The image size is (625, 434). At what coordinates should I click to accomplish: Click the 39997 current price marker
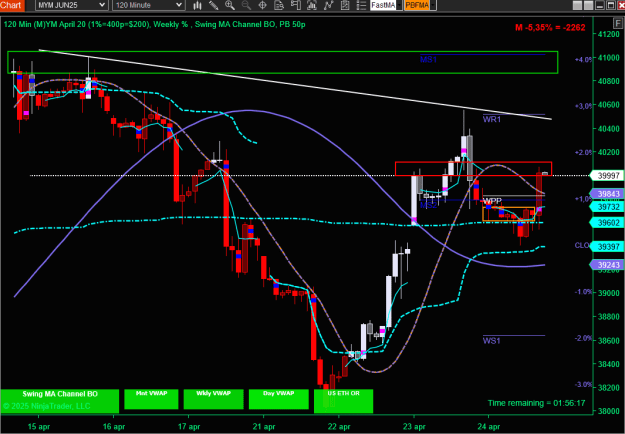point(607,175)
